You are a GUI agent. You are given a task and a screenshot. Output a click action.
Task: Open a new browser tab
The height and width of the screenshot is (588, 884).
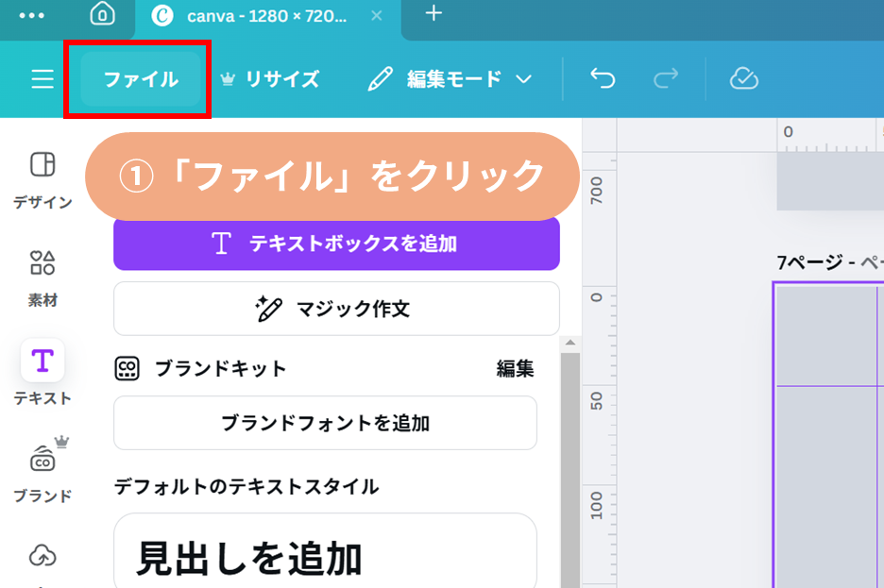(x=433, y=13)
